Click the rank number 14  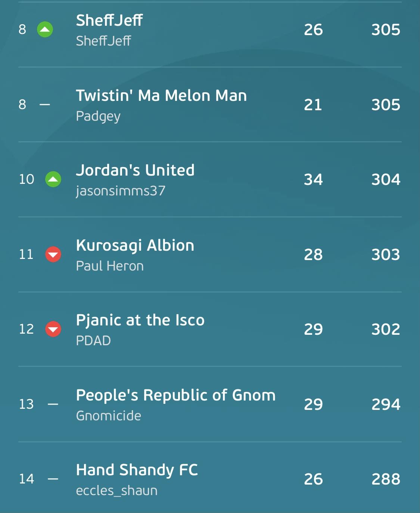click(27, 479)
